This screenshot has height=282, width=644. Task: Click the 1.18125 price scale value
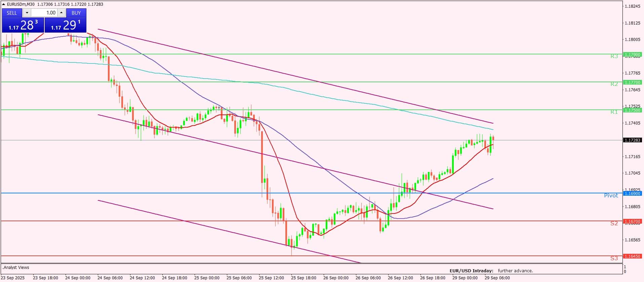[632, 23]
